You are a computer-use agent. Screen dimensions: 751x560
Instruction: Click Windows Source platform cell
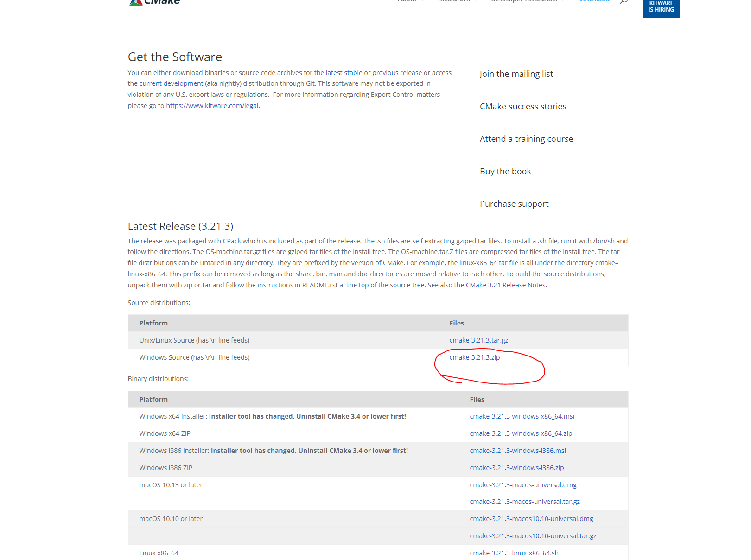[194, 357]
